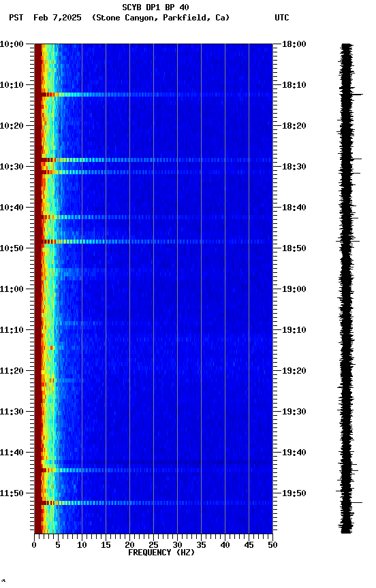Image resolution: width=376 pixels, height=588 pixels.
Task: Click the 15 Hz frequency tick label
Action: [106, 545]
